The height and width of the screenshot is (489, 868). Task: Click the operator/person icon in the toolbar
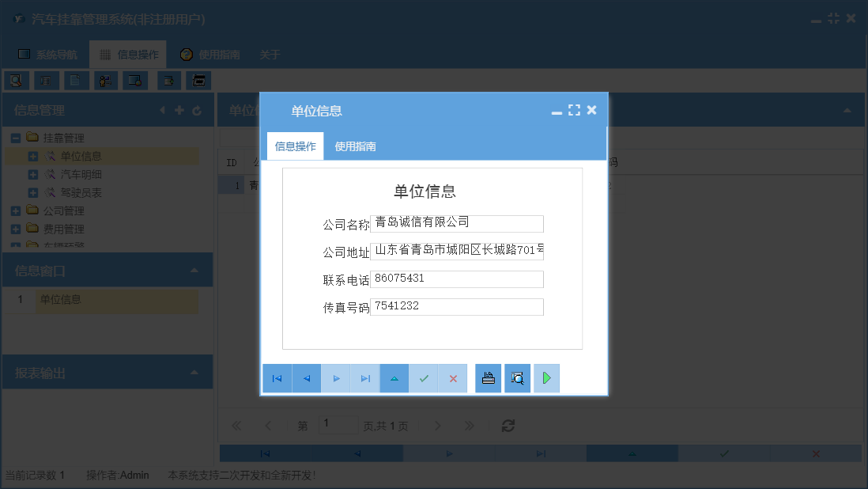coord(105,80)
